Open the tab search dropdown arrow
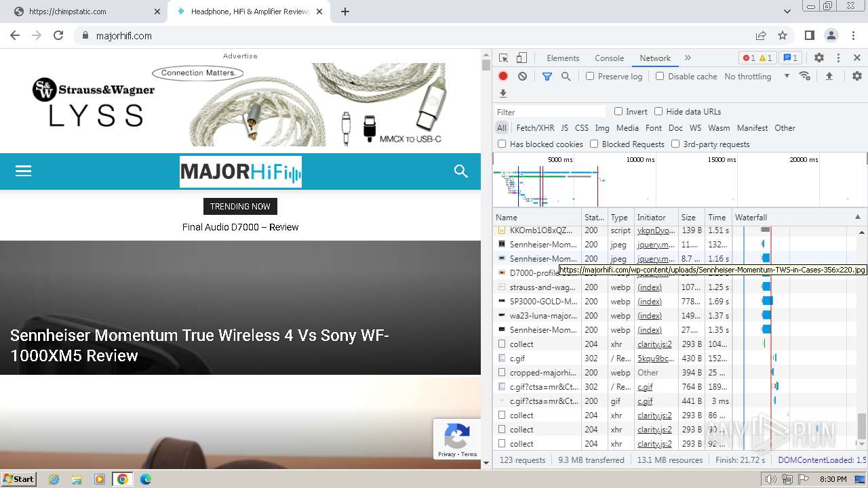Image resolution: width=868 pixels, height=488 pixels. click(787, 12)
